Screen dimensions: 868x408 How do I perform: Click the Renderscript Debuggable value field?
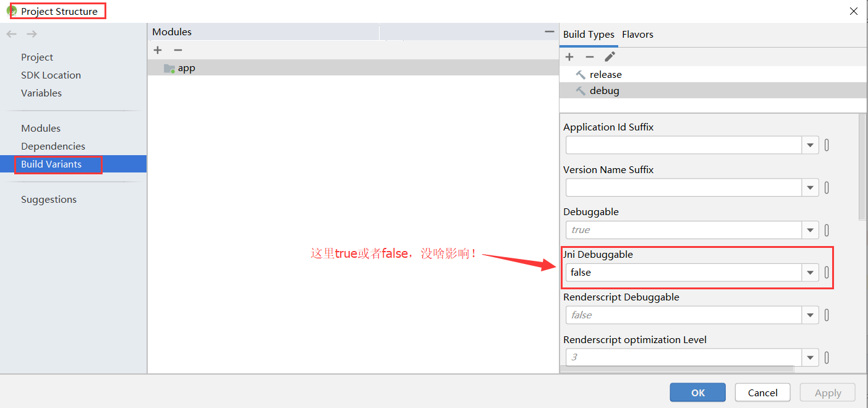684,315
